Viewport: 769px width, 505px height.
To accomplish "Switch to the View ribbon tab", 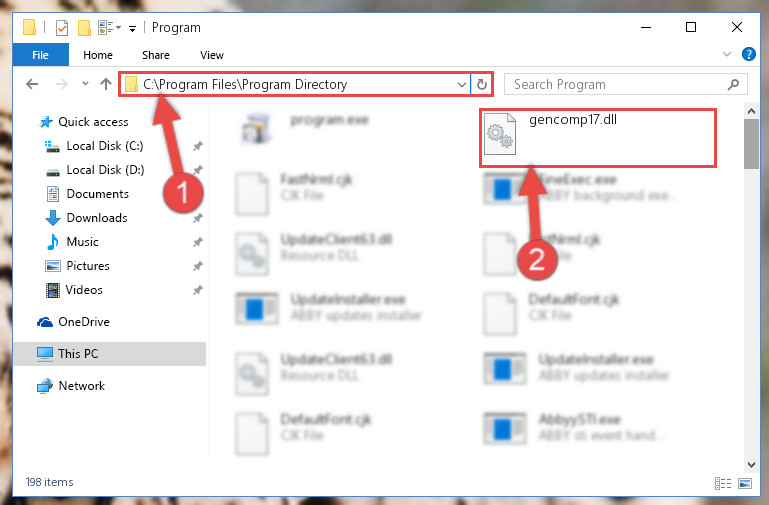I will [212, 55].
